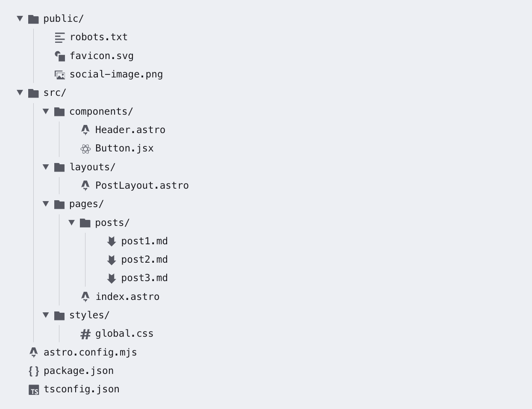
Task: Click the markdown arrow icon for post1.md
Action: [x=112, y=241]
